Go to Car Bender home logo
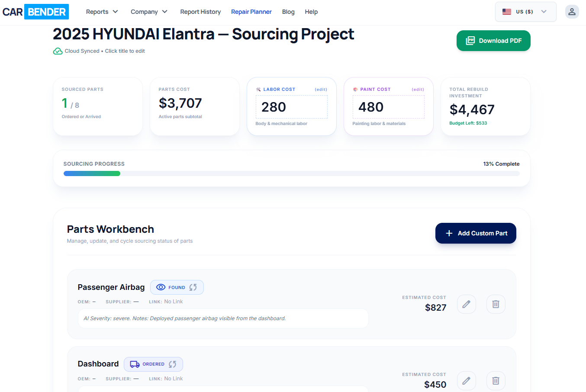Viewport: 586px width, 392px height. point(35,12)
